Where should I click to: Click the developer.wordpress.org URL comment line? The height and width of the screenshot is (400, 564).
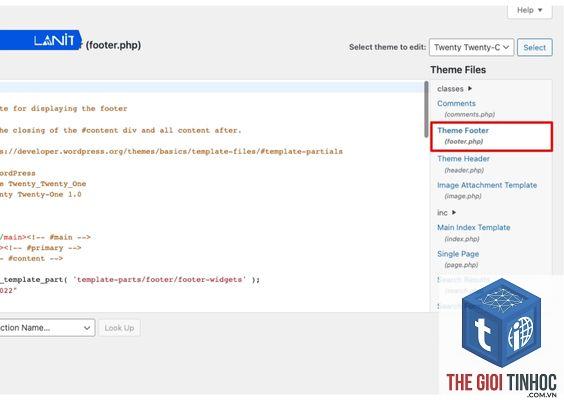click(x=171, y=151)
